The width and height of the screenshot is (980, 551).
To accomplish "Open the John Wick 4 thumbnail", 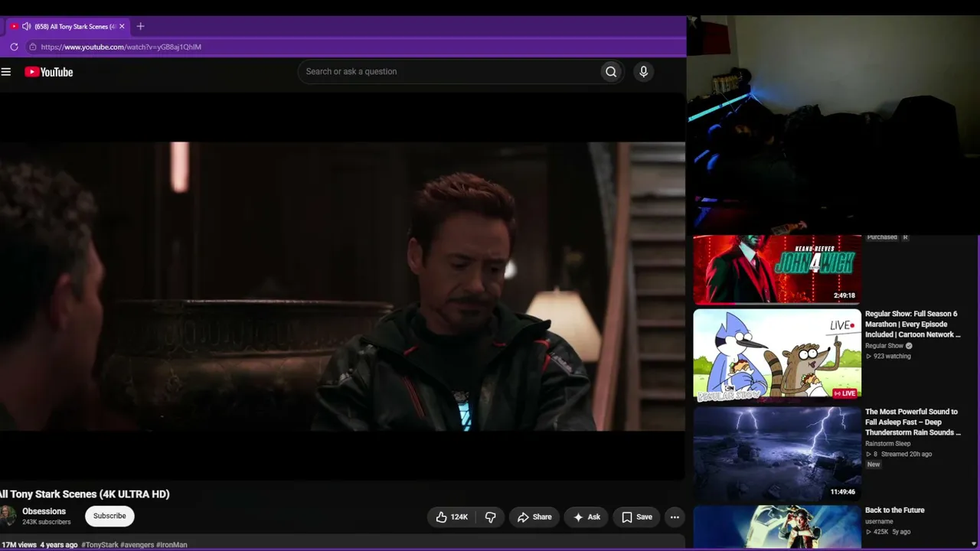I will (x=777, y=269).
